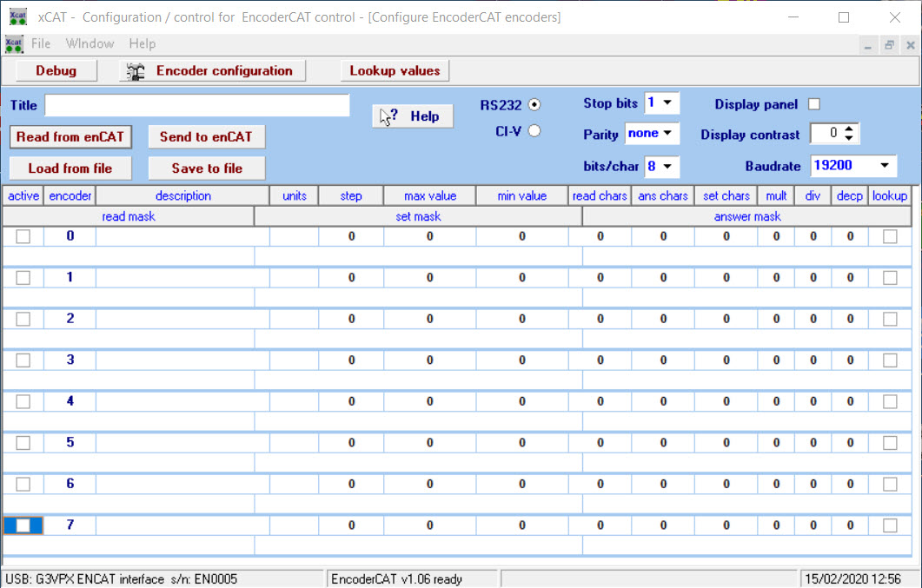The width and height of the screenshot is (922, 588).
Task: Tick the active checkbox for encoder 0
Action: (23, 236)
